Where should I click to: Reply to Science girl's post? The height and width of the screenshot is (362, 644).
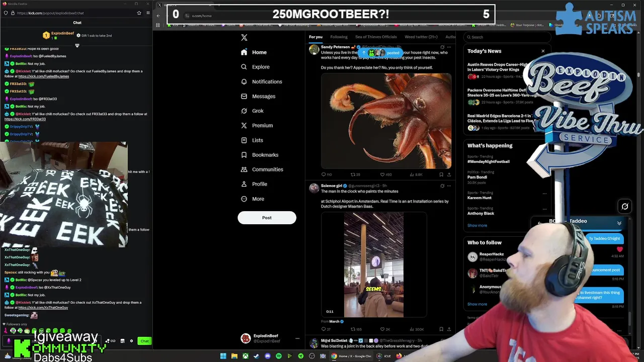point(326,329)
